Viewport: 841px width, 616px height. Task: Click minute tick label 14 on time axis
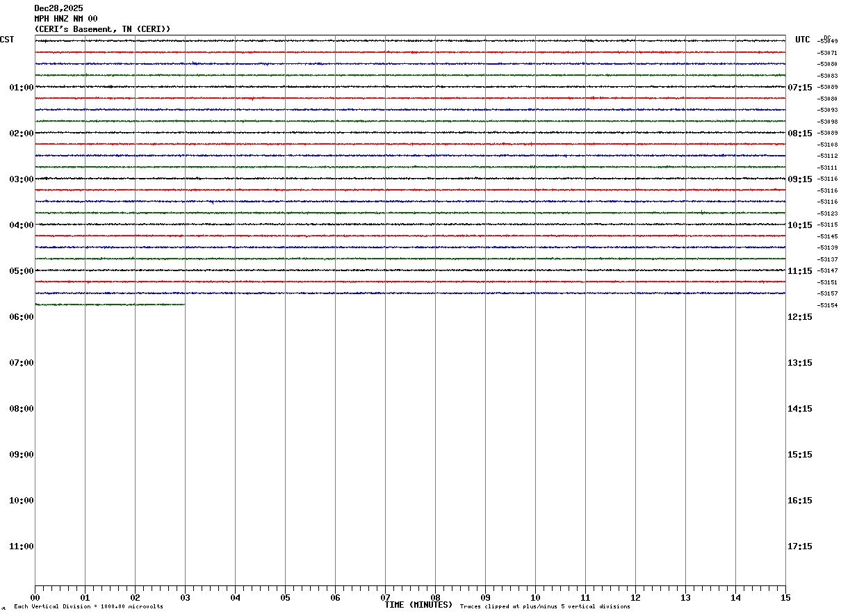(x=735, y=598)
